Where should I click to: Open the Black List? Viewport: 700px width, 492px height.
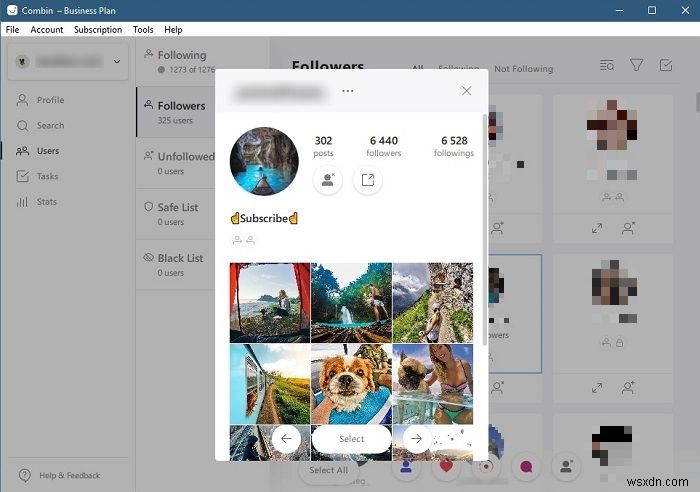(176, 265)
